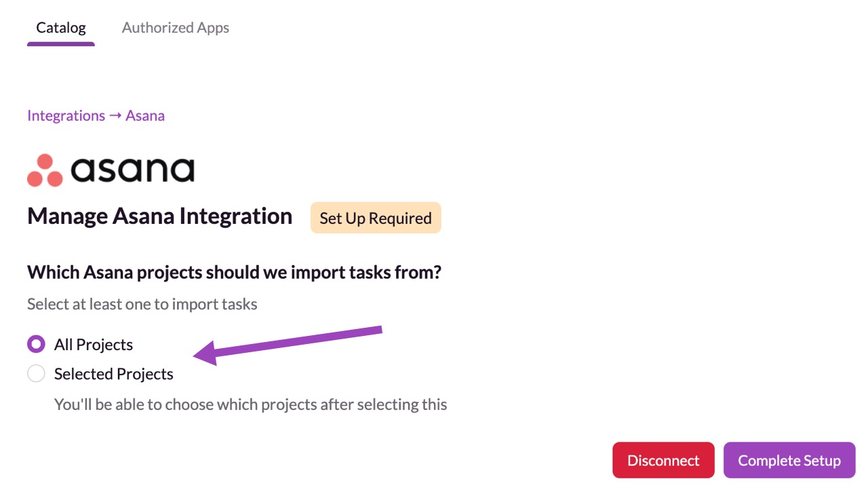Click the Manage Asana Integration heading
868x494 pixels.
(159, 216)
